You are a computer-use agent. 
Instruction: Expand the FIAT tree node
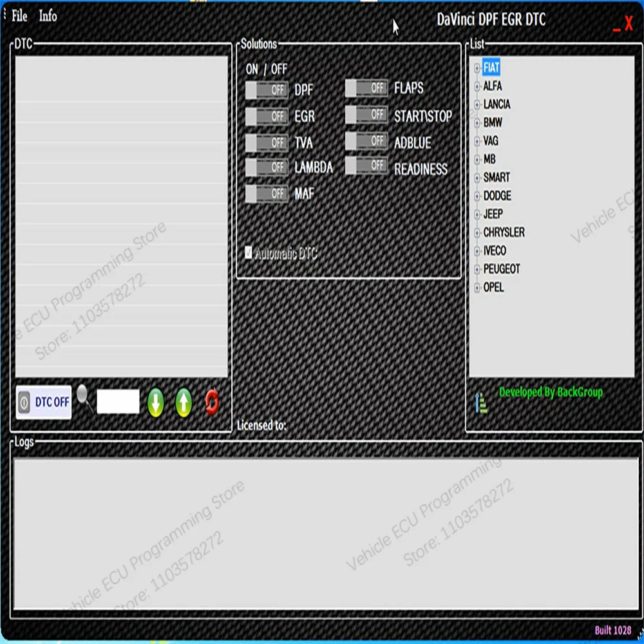click(477, 68)
